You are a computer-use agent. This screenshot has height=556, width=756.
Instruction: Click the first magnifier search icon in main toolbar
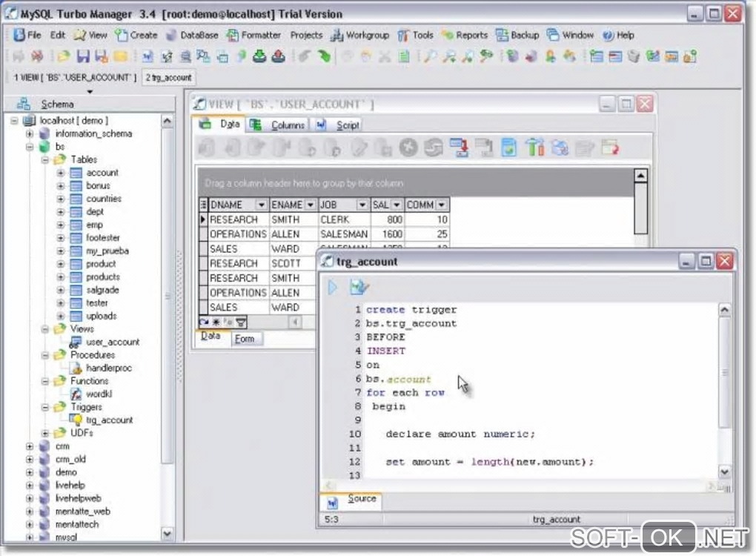[x=430, y=56]
